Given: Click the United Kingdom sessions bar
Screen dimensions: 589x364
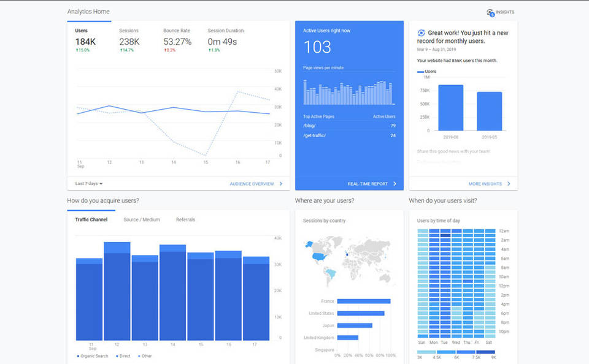Looking at the screenshot, I should point(347,338).
